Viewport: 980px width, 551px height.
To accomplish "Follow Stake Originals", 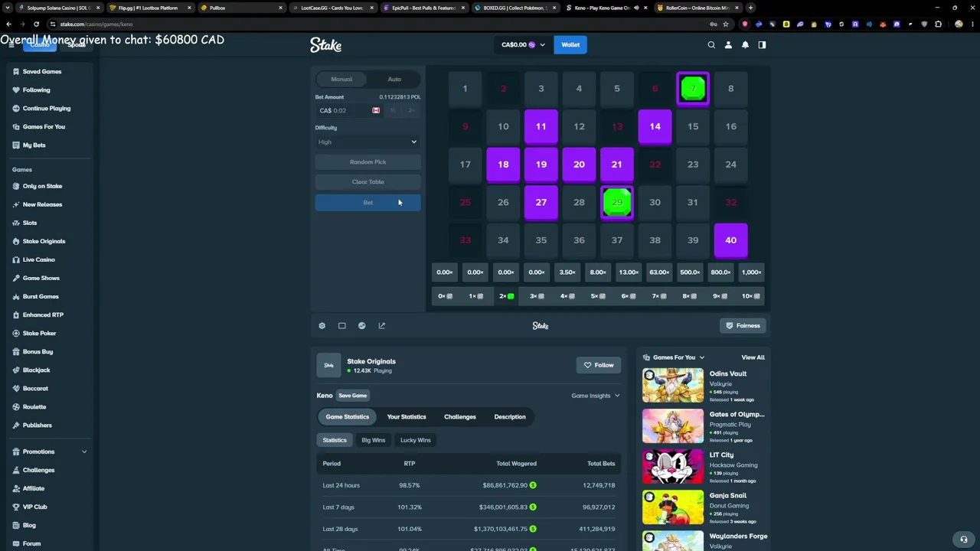I will tap(598, 365).
